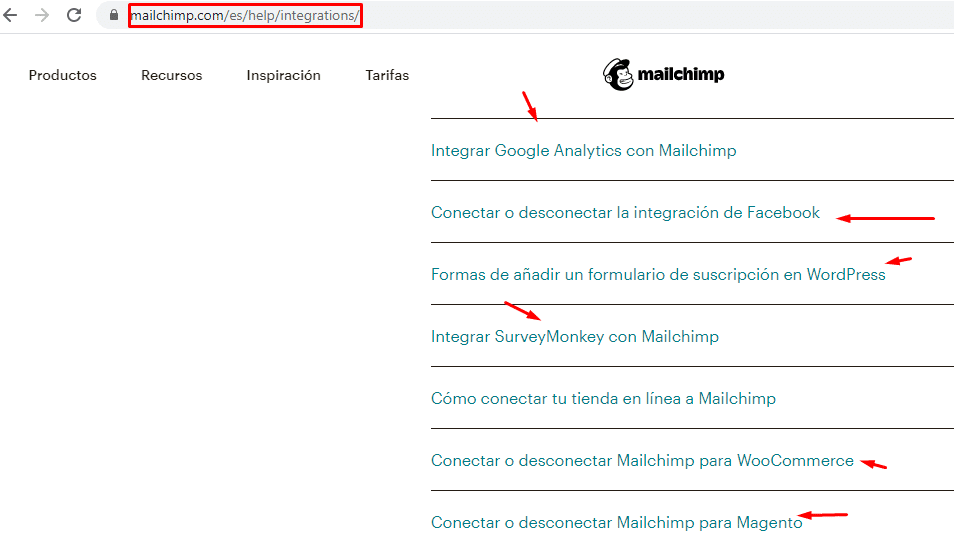Open the Inspiración menu
This screenshot has width=954, height=543.
pos(284,75)
